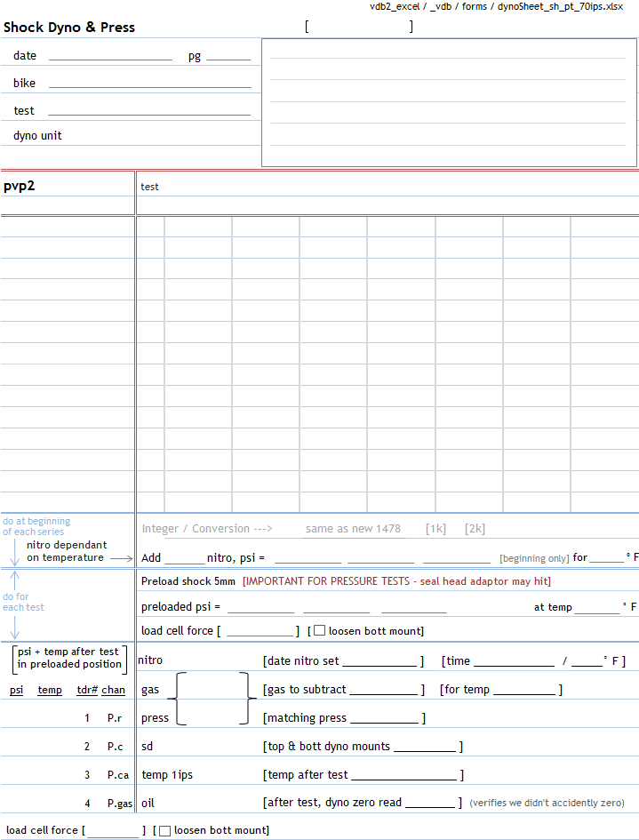Click the P.gas channel cell
The width and height of the screenshot is (639, 840).
pos(119,803)
